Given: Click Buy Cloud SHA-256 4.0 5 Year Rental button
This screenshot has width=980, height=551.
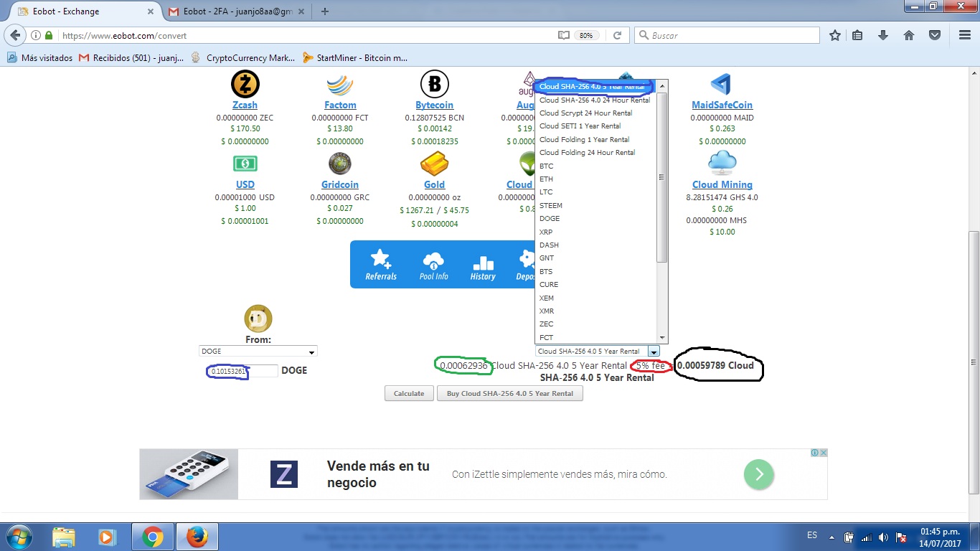Looking at the screenshot, I should coord(510,393).
